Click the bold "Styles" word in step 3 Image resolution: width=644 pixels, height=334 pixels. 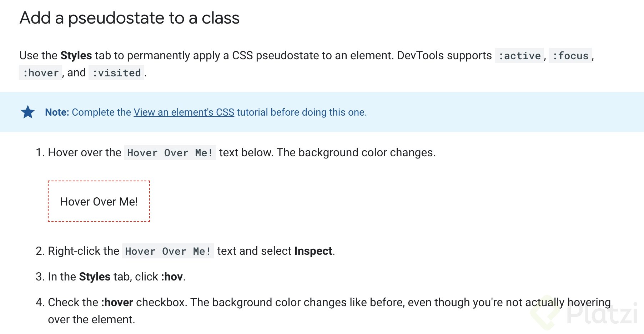click(x=95, y=277)
